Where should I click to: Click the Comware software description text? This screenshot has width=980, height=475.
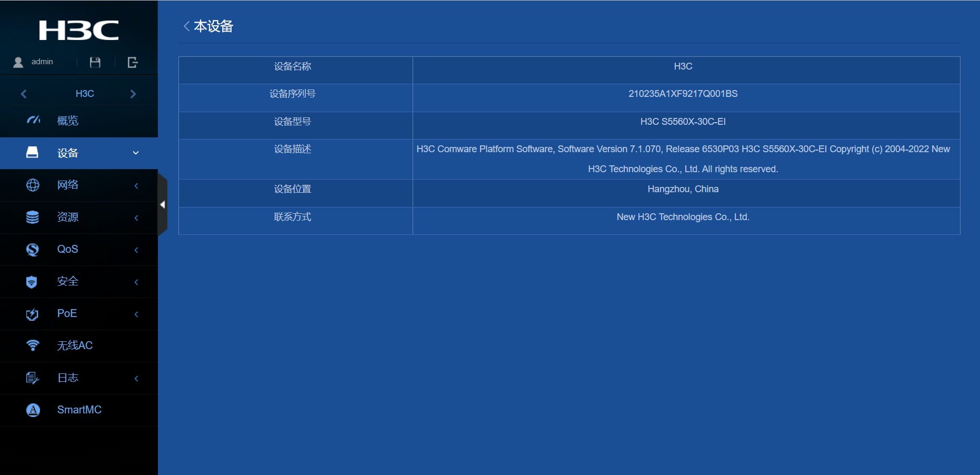point(683,159)
